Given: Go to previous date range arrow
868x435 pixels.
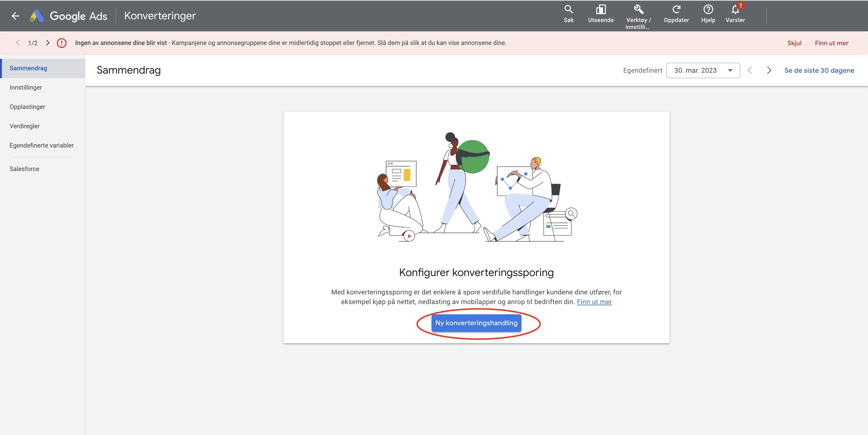Looking at the screenshot, I should click(750, 71).
